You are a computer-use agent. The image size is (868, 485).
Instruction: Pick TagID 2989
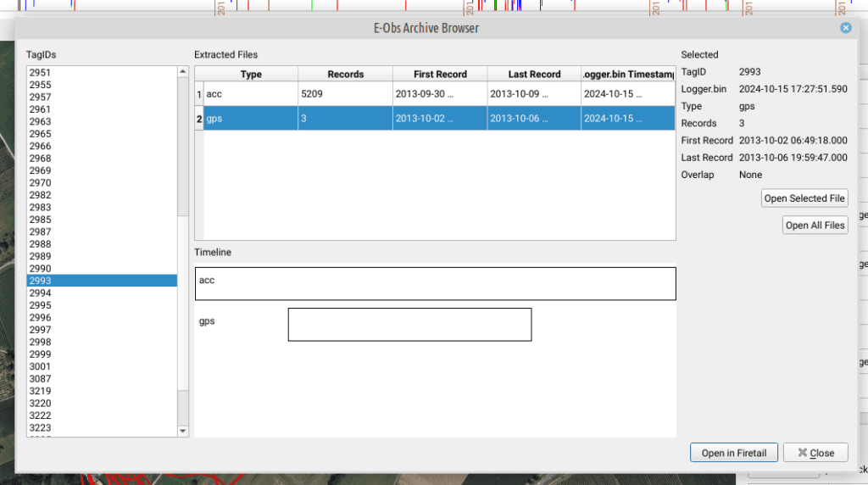click(102, 256)
